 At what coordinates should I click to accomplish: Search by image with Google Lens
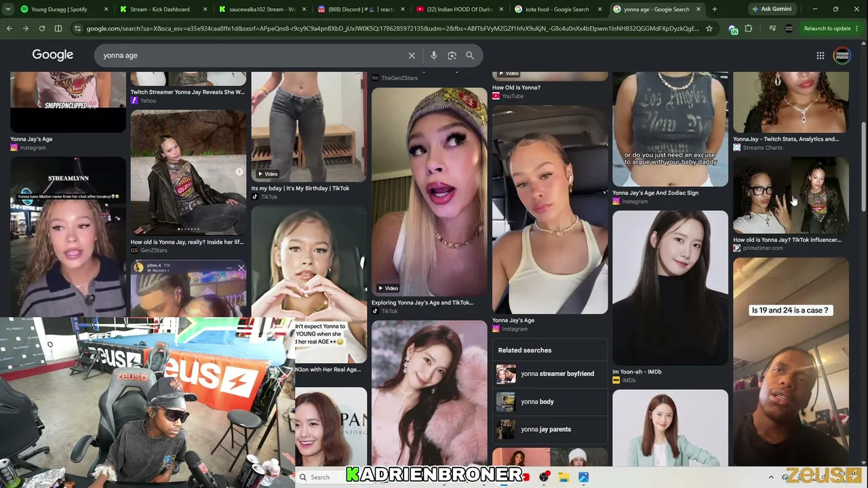452,56
